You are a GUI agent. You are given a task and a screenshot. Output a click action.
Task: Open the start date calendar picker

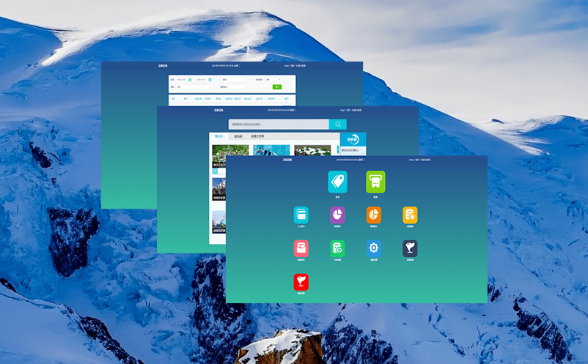[x=190, y=79]
